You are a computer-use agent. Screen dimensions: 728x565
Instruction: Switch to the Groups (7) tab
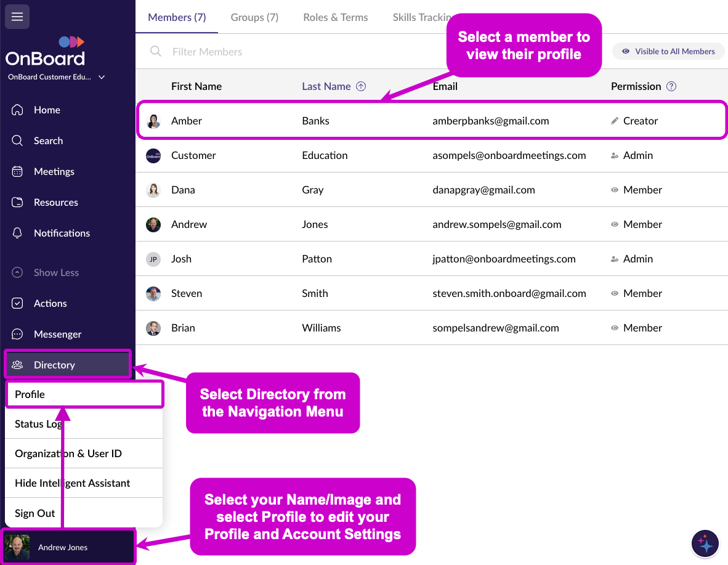(x=254, y=17)
